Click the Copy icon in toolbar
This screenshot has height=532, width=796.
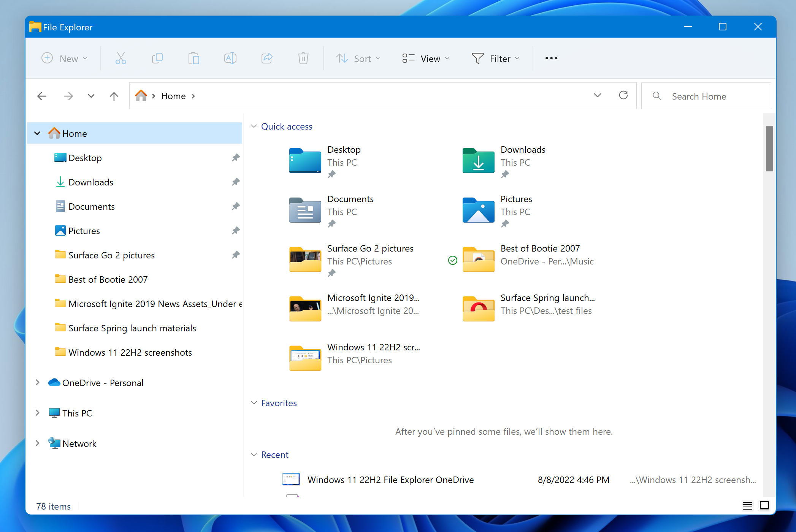click(157, 58)
